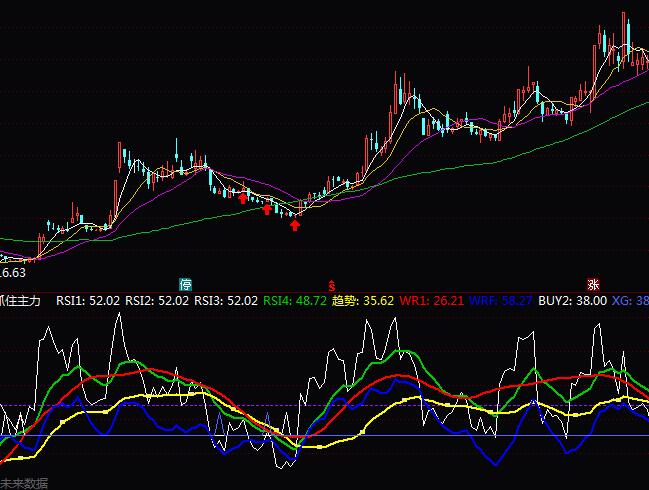Image resolution: width=649 pixels, height=490 pixels.
Task: Click the lowest red buy arrow signal
Action: [295, 226]
